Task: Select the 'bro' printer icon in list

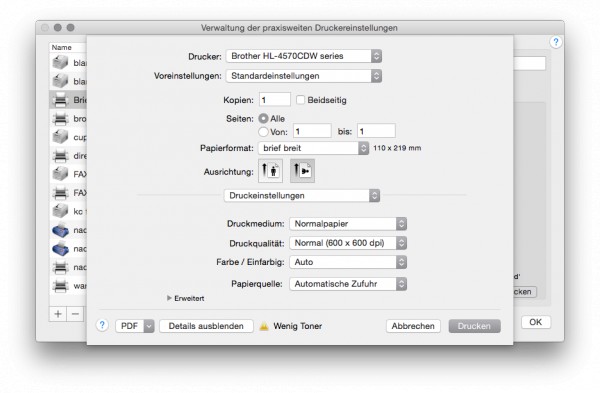Action: pyautogui.click(x=60, y=119)
